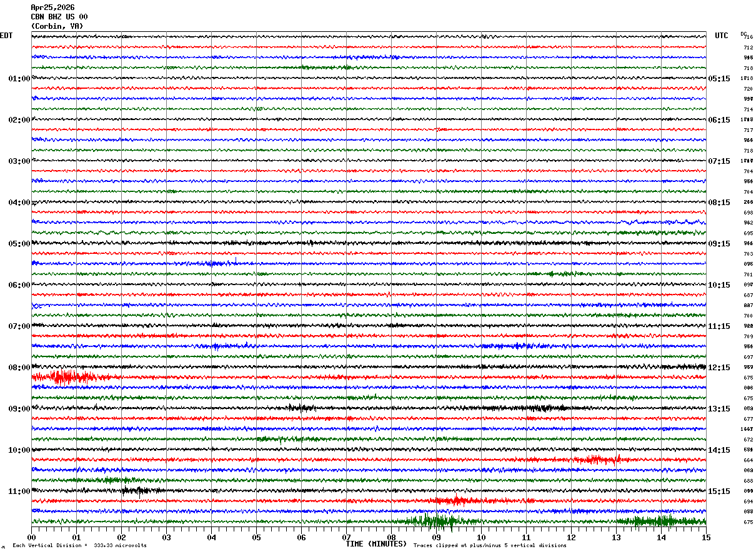The image size is (756, 554).
Task: Click the '14:15' UTC time label
Action: click(719, 450)
